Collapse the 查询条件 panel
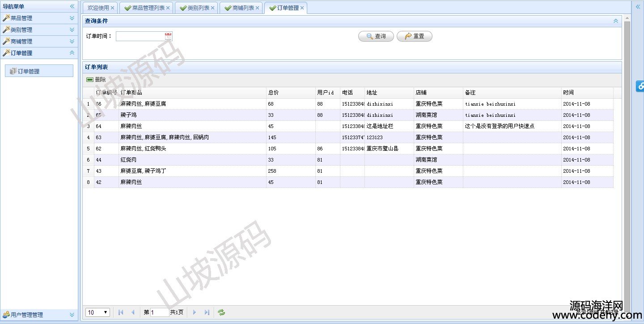The width and height of the screenshot is (644, 324). 616,21
